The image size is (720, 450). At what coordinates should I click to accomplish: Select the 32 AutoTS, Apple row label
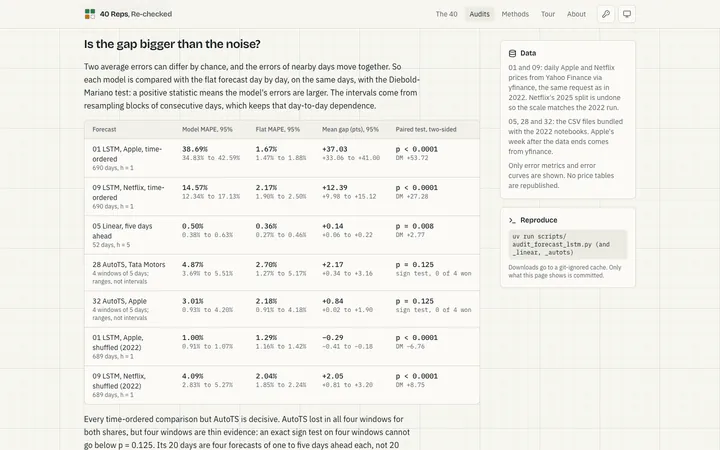point(119,301)
